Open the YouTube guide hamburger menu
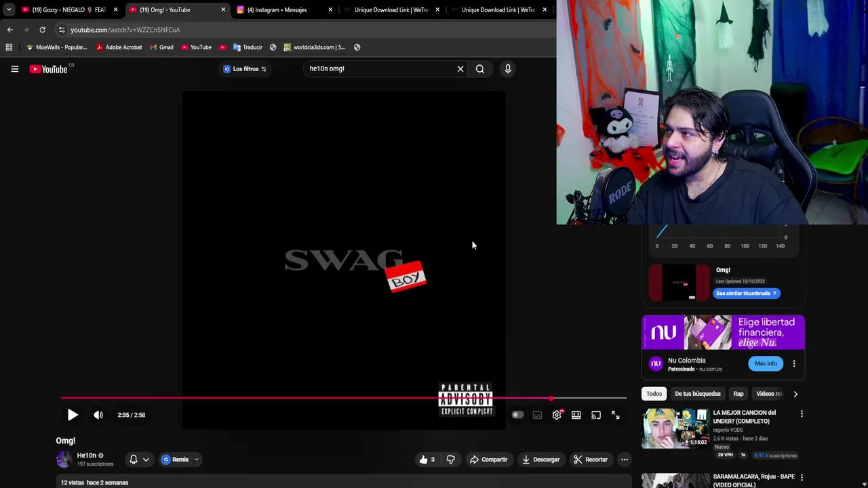Screen dimensions: 868x488 (14, 68)
